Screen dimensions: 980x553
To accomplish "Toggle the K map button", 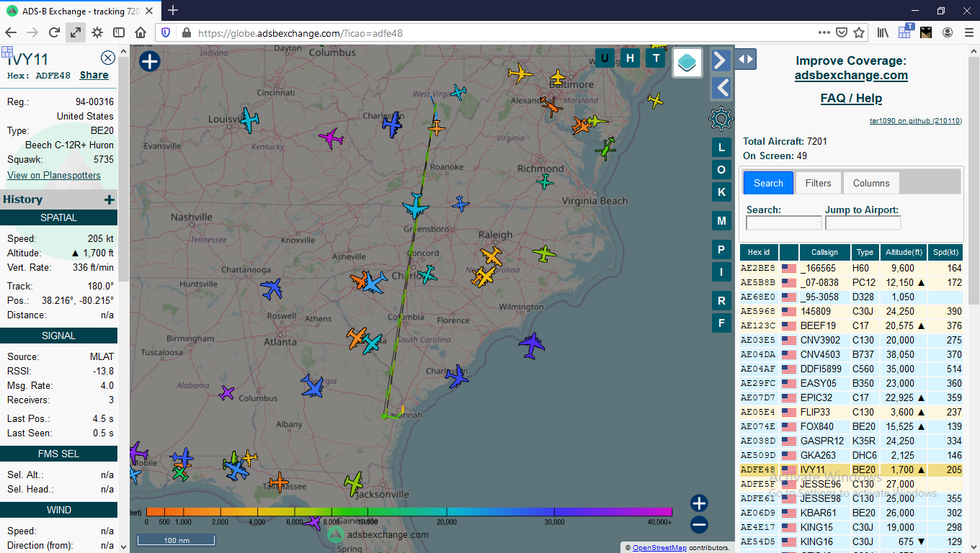I will 721,191.
